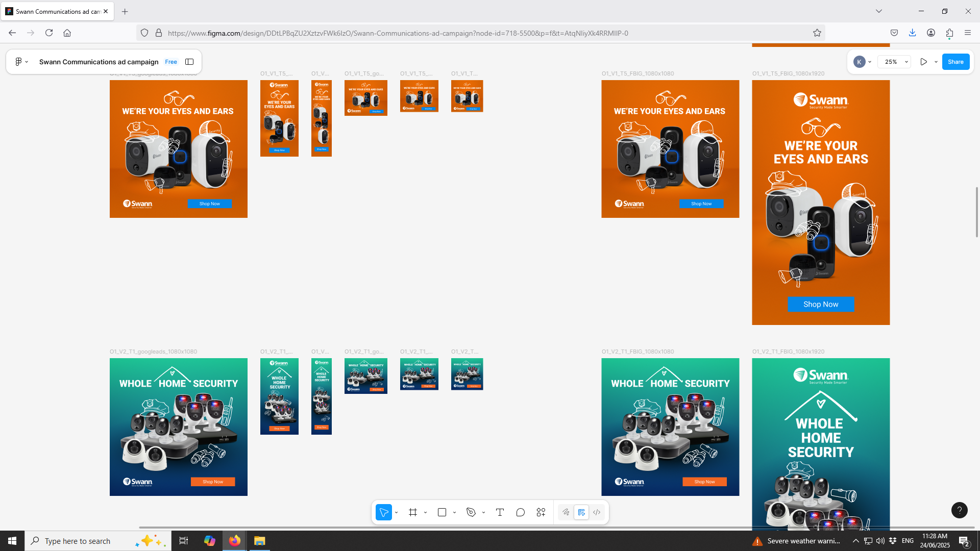Image resolution: width=980 pixels, height=551 pixels.
Task: Select the Pen tool
Action: pyautogui.click(x=471, y=512)
